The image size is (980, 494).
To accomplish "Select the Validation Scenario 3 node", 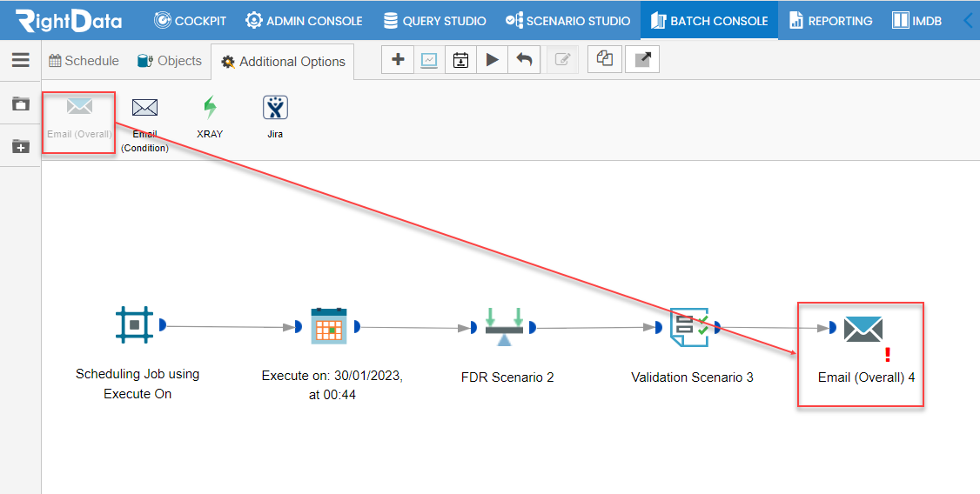I will point(689,327).
